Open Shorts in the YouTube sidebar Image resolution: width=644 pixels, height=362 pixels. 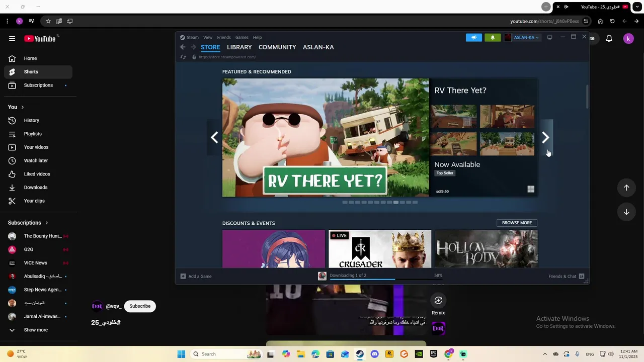pos(38,72)
